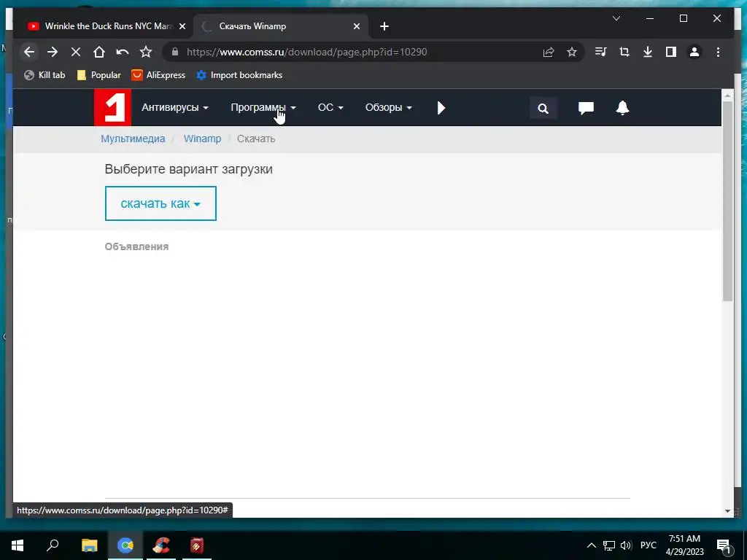Open network status in system tray
747x560 pixels.
[x=609, y=545]
